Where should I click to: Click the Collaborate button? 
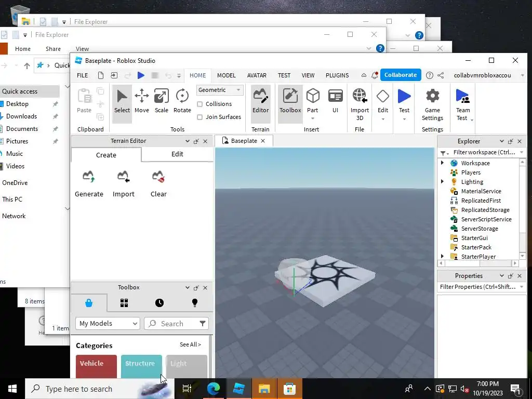pos(401,75)
